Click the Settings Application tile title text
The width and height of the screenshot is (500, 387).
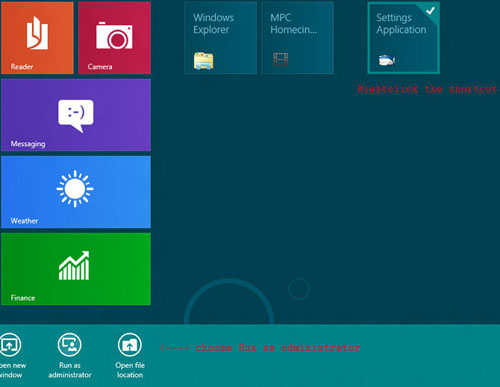(401, 23)
